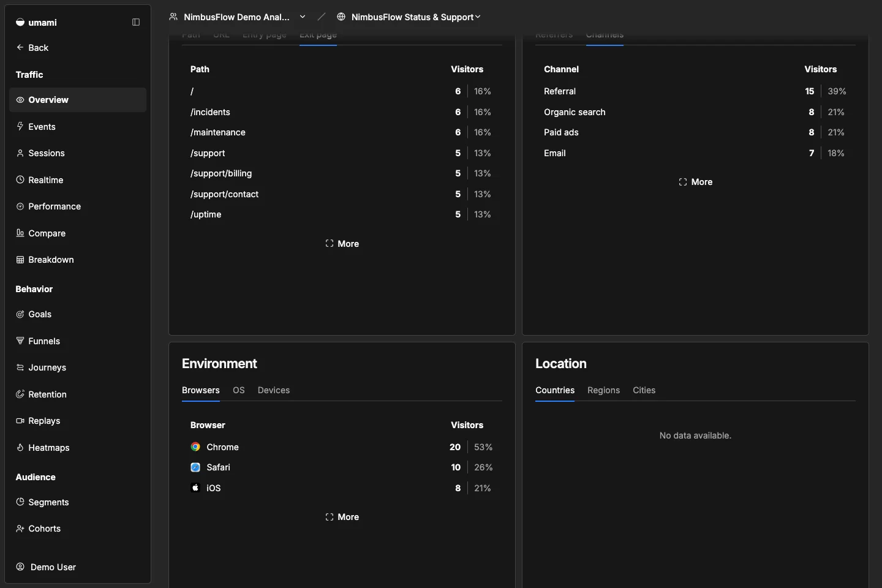Click the /support/contact path row

[x=342, y=194]
